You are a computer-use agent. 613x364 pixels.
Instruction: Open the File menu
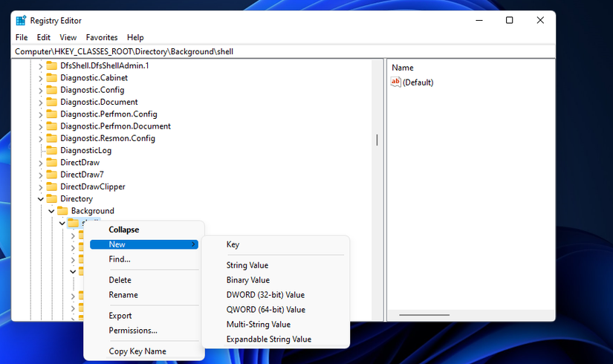tap(22, 38)
